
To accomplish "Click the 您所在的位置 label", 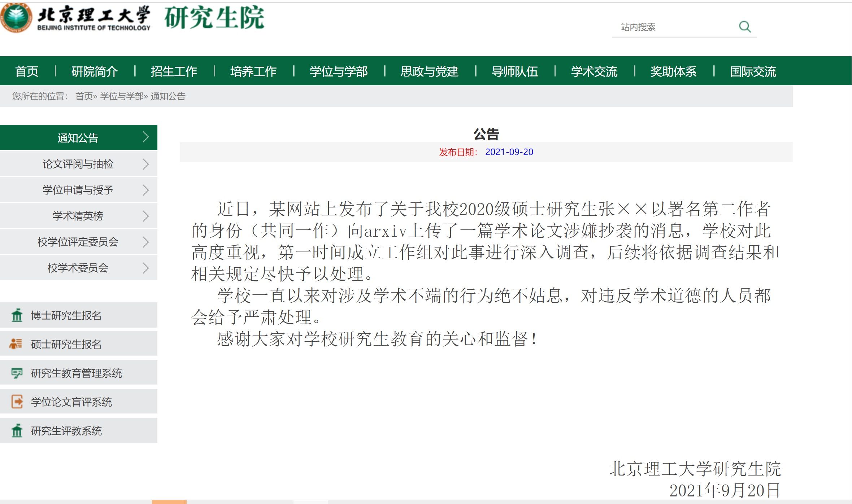I will [x=40, y=96].
